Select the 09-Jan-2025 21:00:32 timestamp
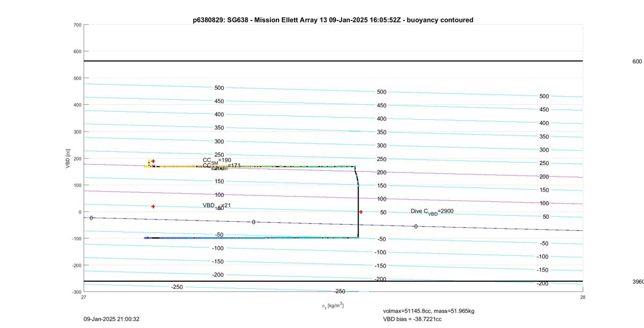Viewport: 644px width, 328px height. click(112, 319)
